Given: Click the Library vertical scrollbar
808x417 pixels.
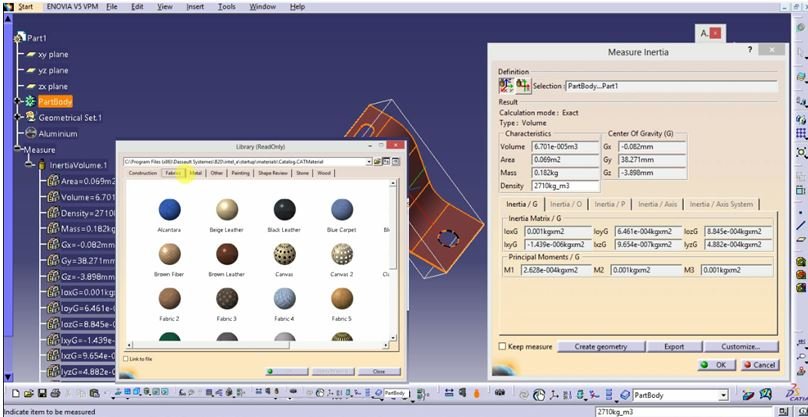Looking at the screenshot, I should tap(394, 260).
